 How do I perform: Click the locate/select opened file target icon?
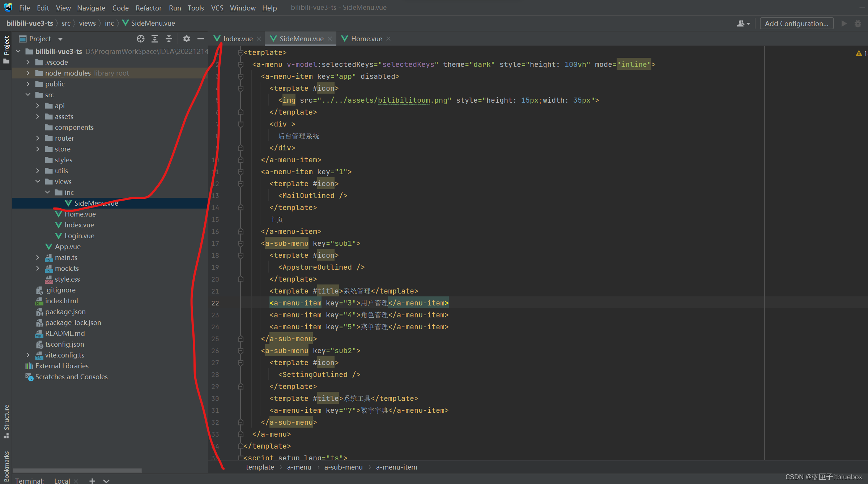point(141,39)
